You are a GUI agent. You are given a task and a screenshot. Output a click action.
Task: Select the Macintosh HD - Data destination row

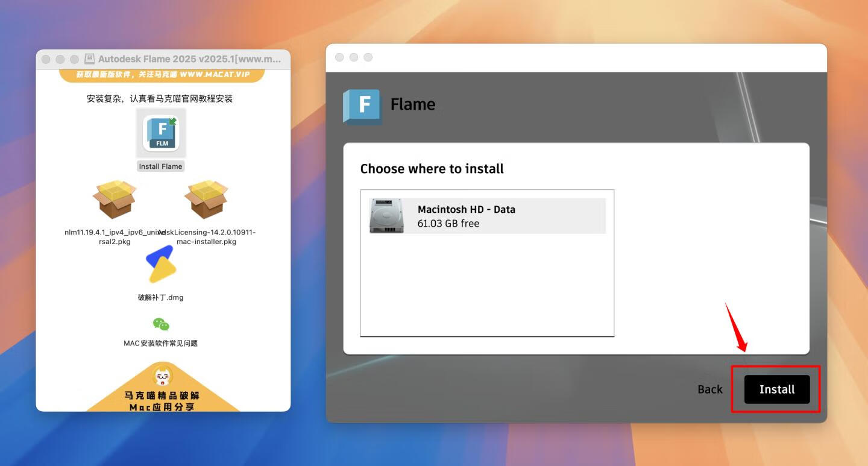coord(486,215)
